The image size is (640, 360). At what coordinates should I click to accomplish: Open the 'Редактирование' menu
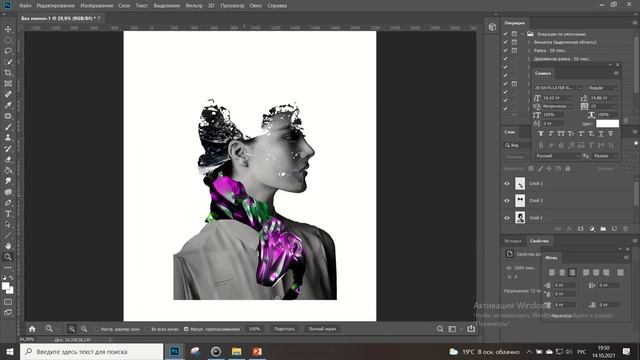click(56, 6)
